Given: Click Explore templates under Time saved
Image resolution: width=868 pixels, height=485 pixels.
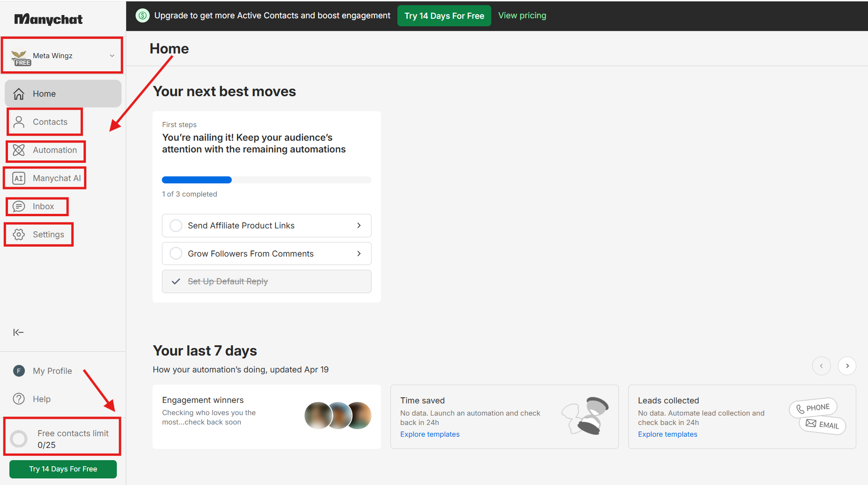Looking at the screenshot, I should 430,434.
